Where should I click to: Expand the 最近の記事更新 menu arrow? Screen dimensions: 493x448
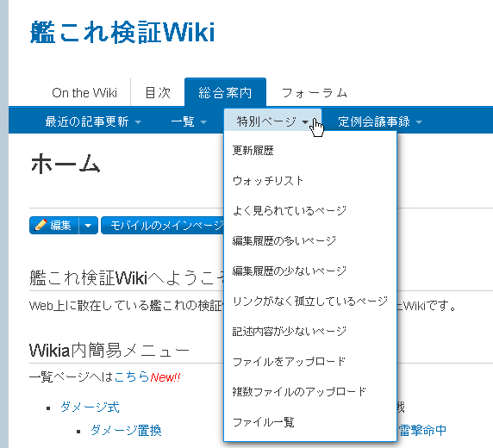(138, 122)
